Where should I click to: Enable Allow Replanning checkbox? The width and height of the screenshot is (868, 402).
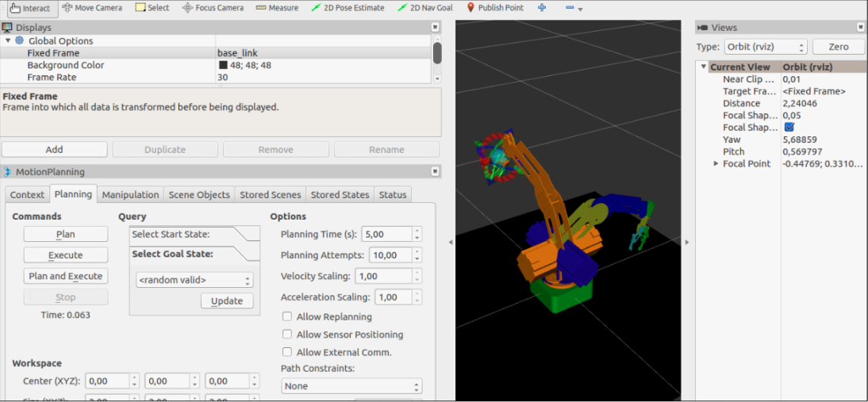287,317
